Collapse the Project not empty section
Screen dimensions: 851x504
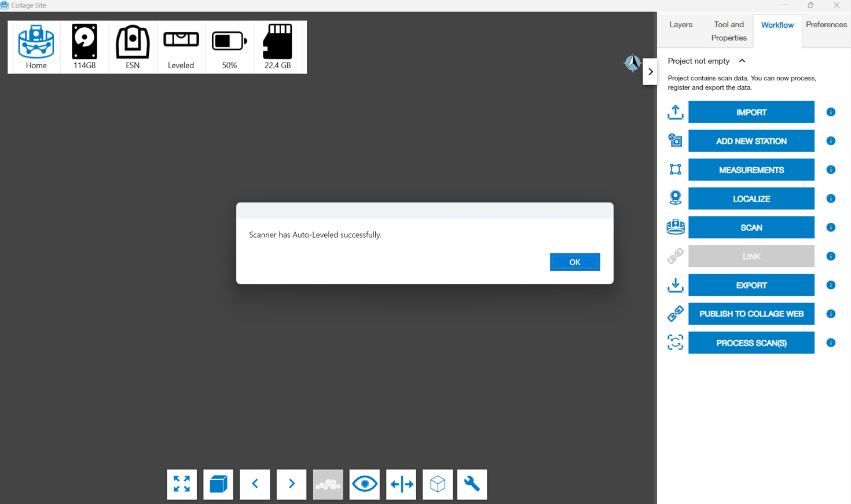coord(742,61)
